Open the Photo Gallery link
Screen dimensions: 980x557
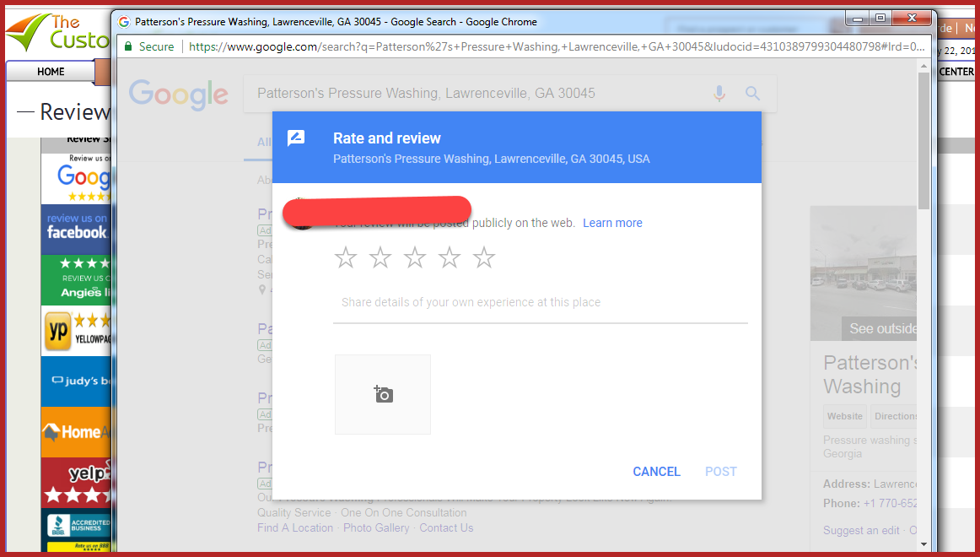click(x=376, y=528)
